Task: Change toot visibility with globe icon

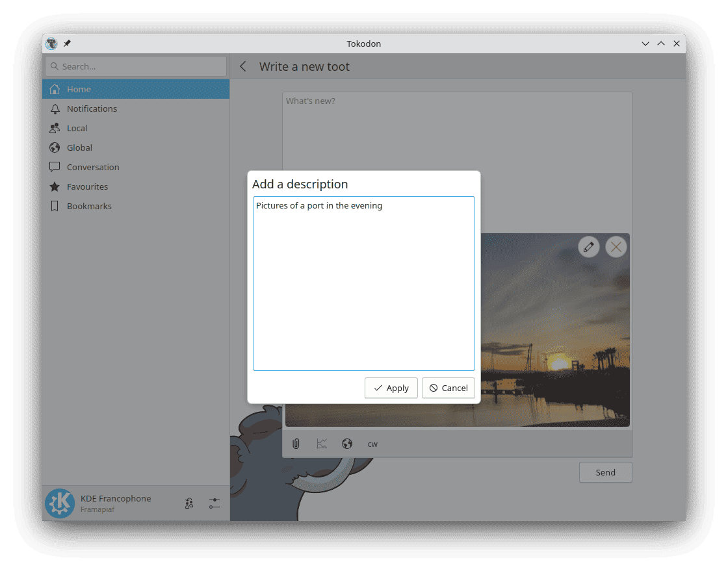Action: tap(347, 444)
